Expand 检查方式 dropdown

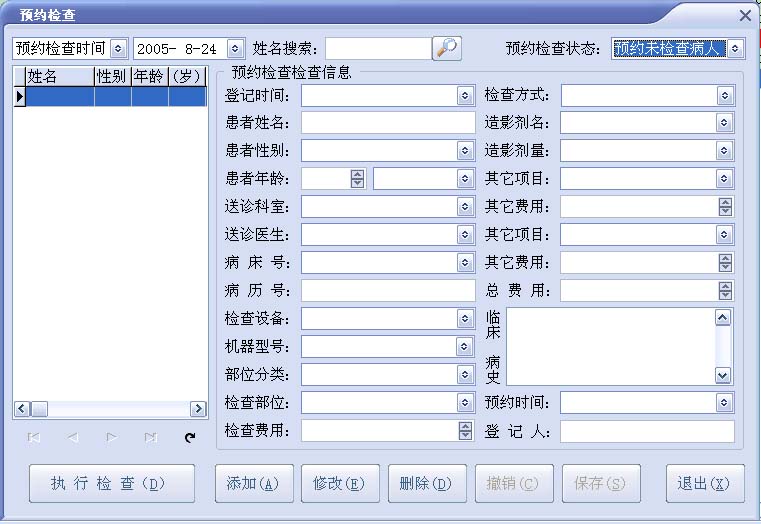(725, 96)
